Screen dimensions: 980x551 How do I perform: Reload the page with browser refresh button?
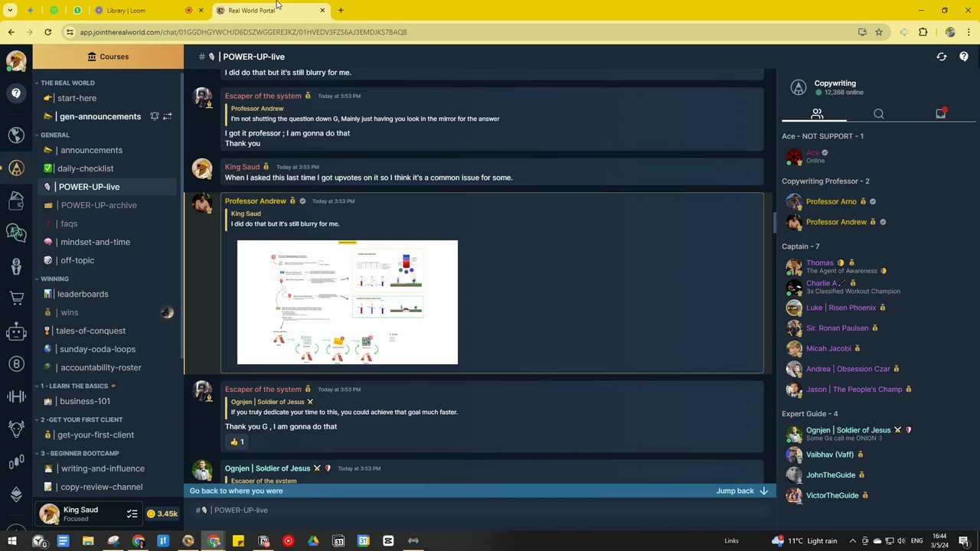pyautogui.click(x=47, y=32)
